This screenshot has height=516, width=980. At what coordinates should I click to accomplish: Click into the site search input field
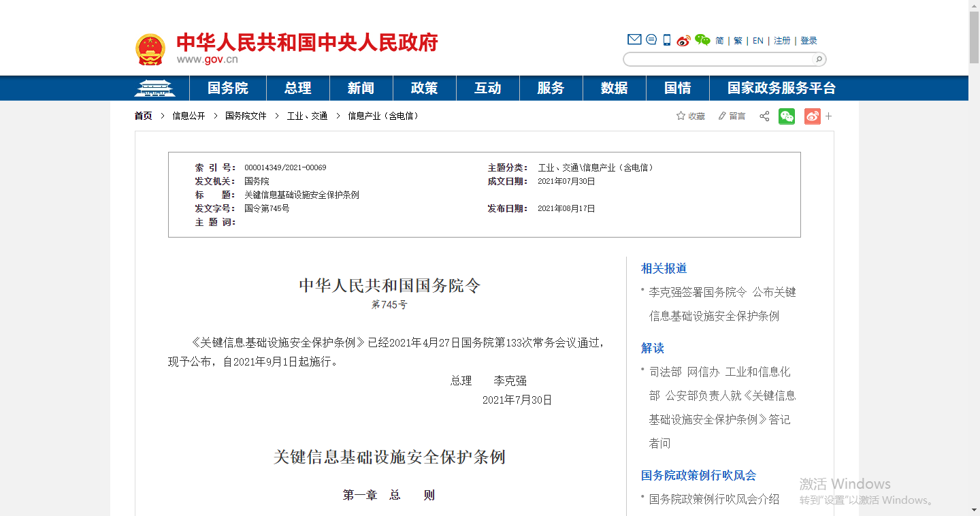pos(718,59)
